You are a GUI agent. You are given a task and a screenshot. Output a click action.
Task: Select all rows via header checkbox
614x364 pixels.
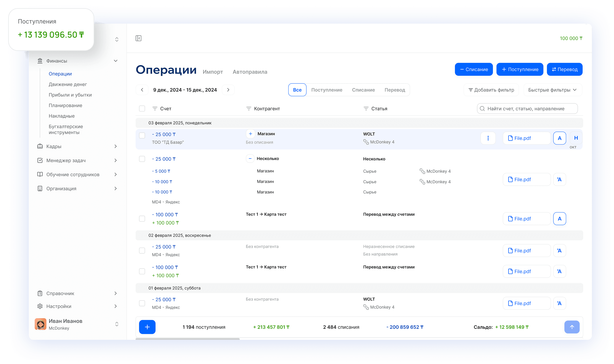142,108
